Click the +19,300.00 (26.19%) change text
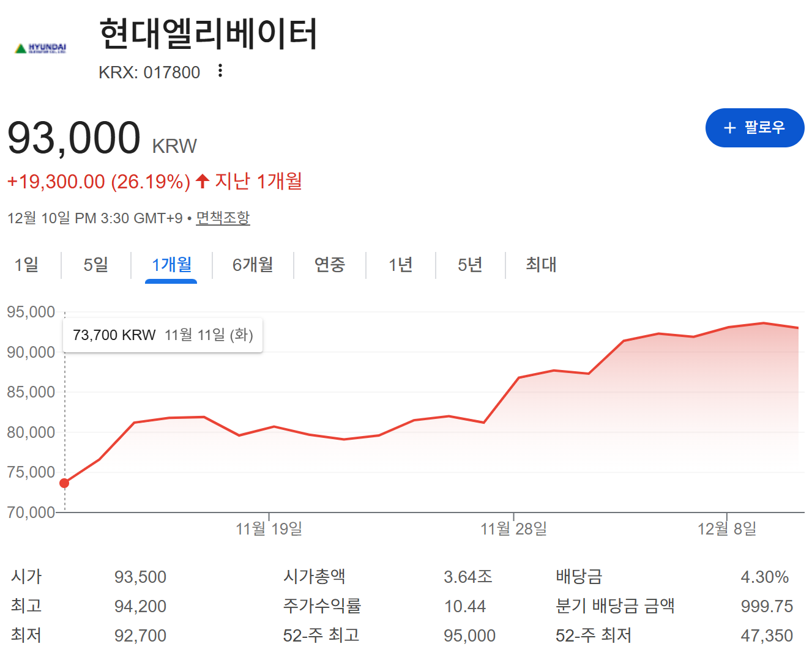 pyautogui.click(x=99, y=182)
